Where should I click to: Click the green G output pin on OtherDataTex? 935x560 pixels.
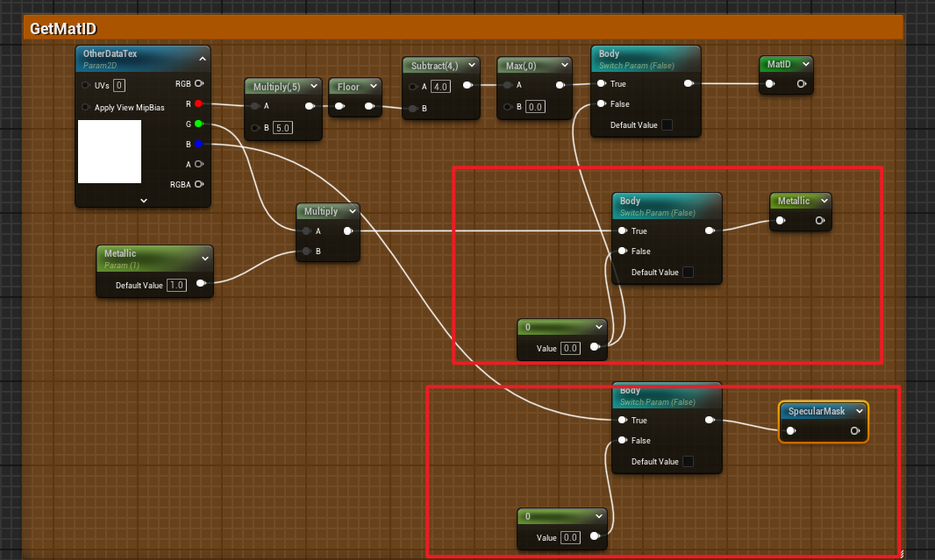(198, 124)
